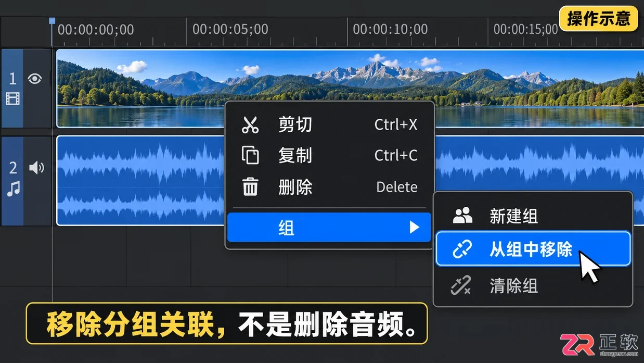
Task: Select 清除组 in the submenu
Action: click(533, 286)
